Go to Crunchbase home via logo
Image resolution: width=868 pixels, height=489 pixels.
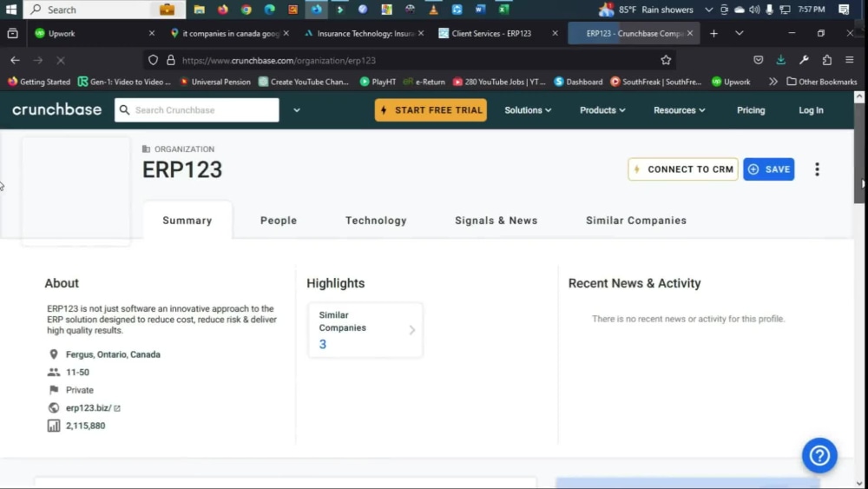pyautogui.click(x=57, y=109)
